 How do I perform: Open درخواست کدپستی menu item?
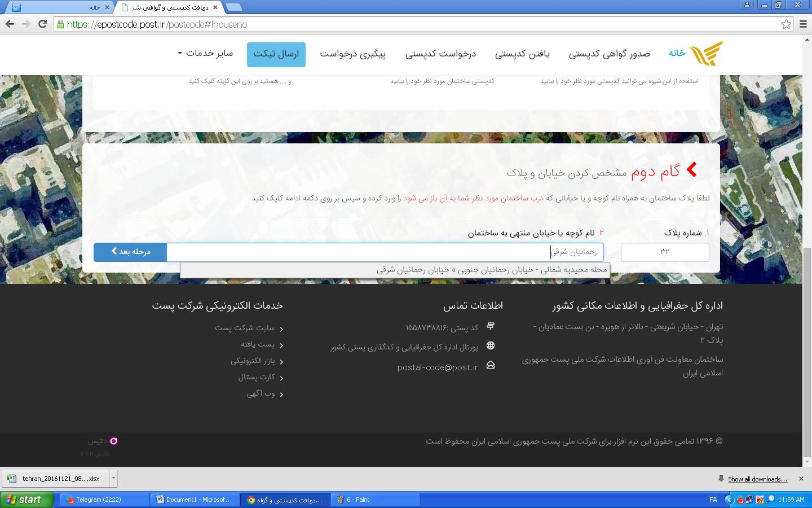coord(440,54)
